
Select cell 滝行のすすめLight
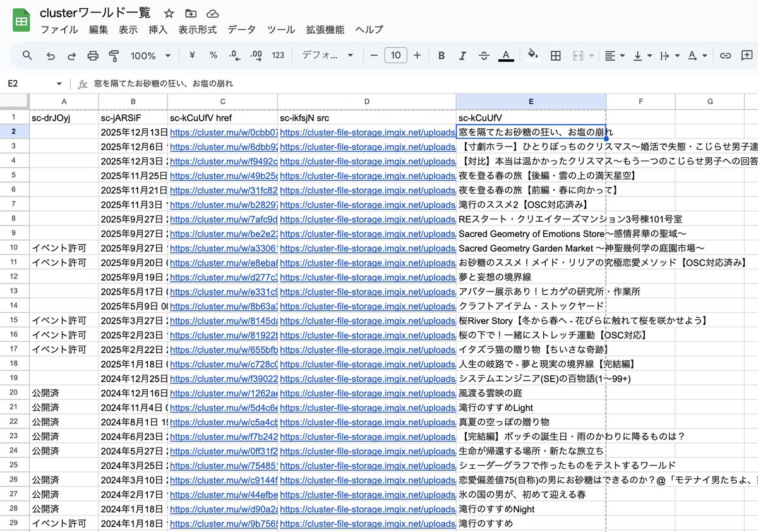coord(531,408)
